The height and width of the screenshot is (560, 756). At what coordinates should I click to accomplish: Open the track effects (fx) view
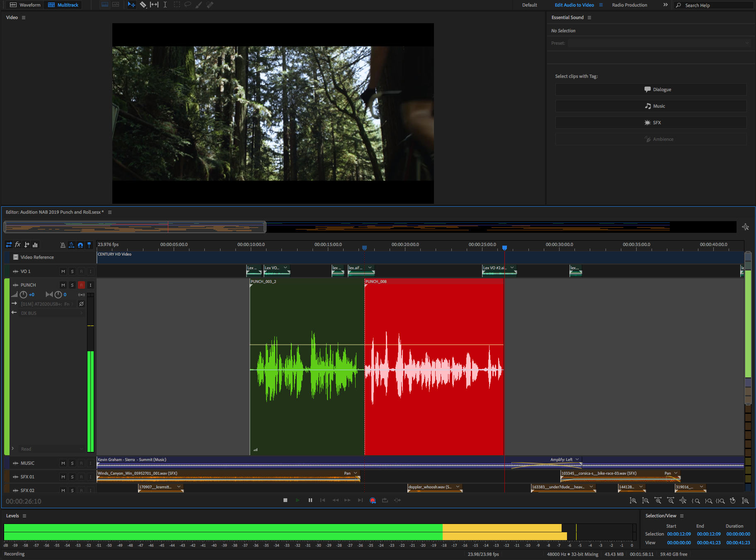18,245
